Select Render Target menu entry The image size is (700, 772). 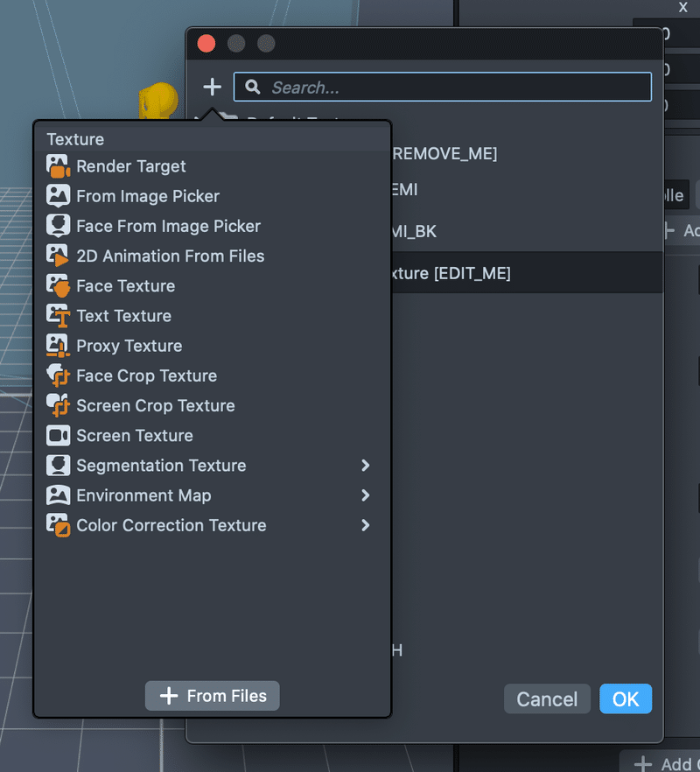tap(212, 166)
